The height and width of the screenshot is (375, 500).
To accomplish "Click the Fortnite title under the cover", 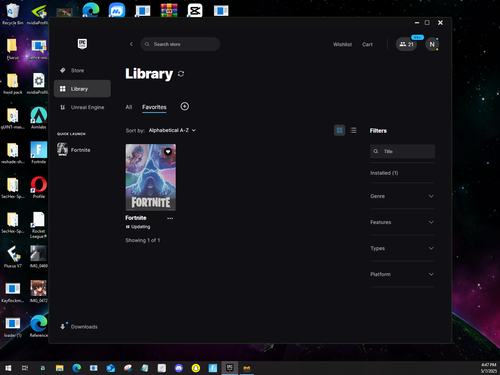I will (136, 218).
